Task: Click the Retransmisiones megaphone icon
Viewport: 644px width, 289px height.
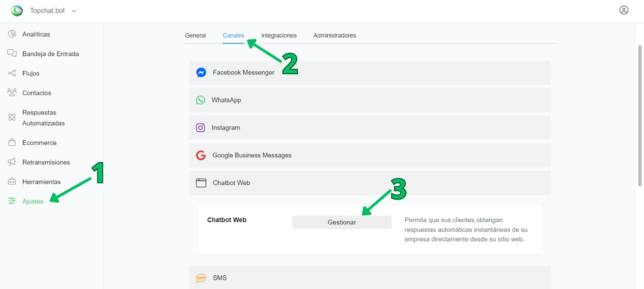Action: point(12,162)
